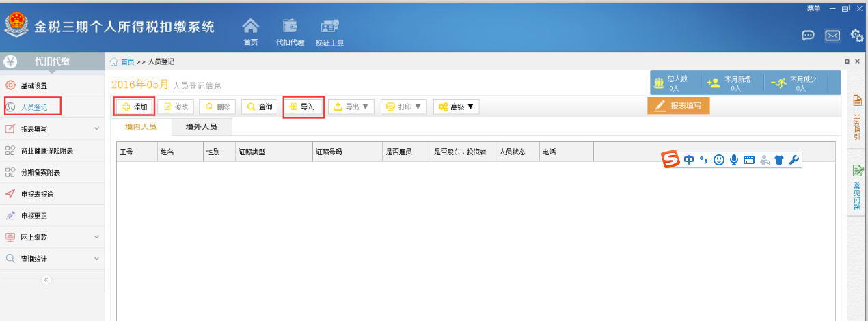Go to 首页 breadcrumb link
The height and width of the screenshot is (321, 868).
[x=127, y=61]
